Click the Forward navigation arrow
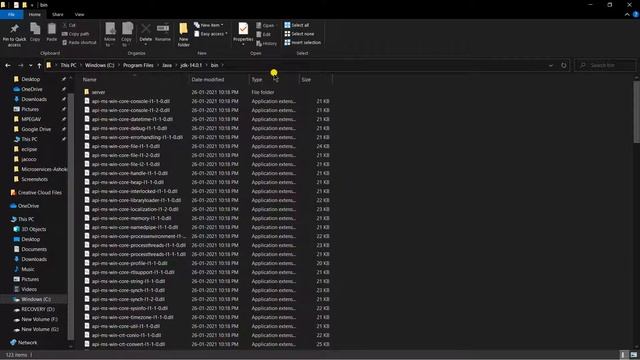 tap(20, 65)
